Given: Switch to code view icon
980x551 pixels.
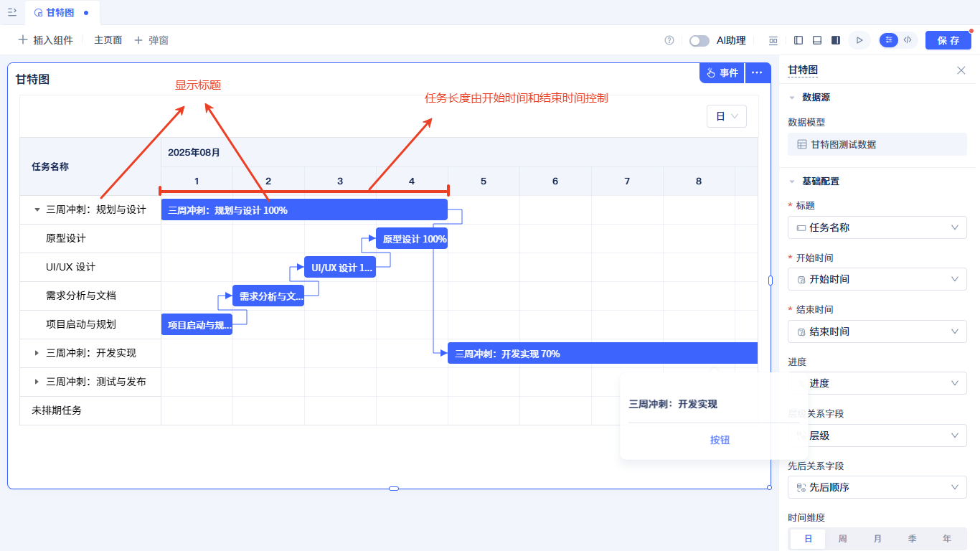Looking at the screenshot, I should pyautogui.click(x=908, y=40).
